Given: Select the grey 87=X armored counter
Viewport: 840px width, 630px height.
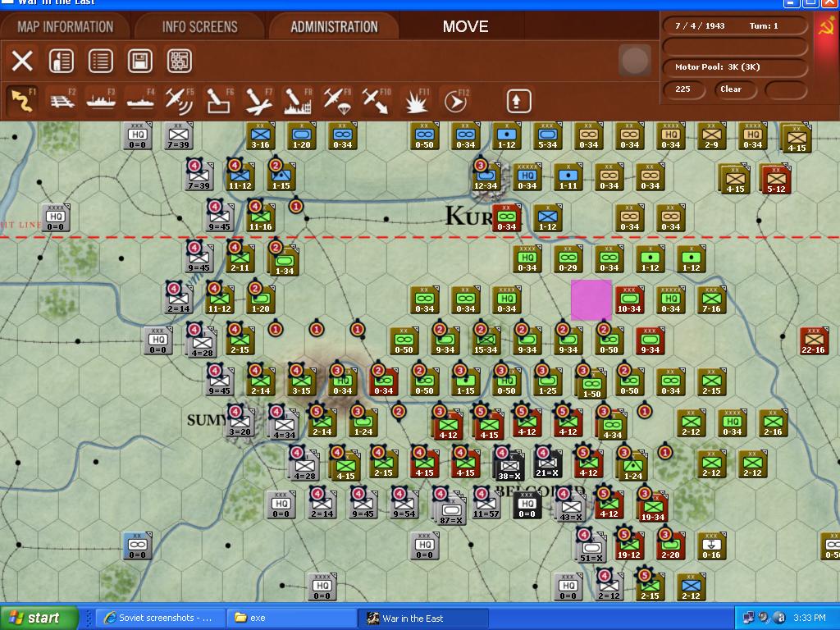Looking at the screenshot, I should click(x=452, y=510).
